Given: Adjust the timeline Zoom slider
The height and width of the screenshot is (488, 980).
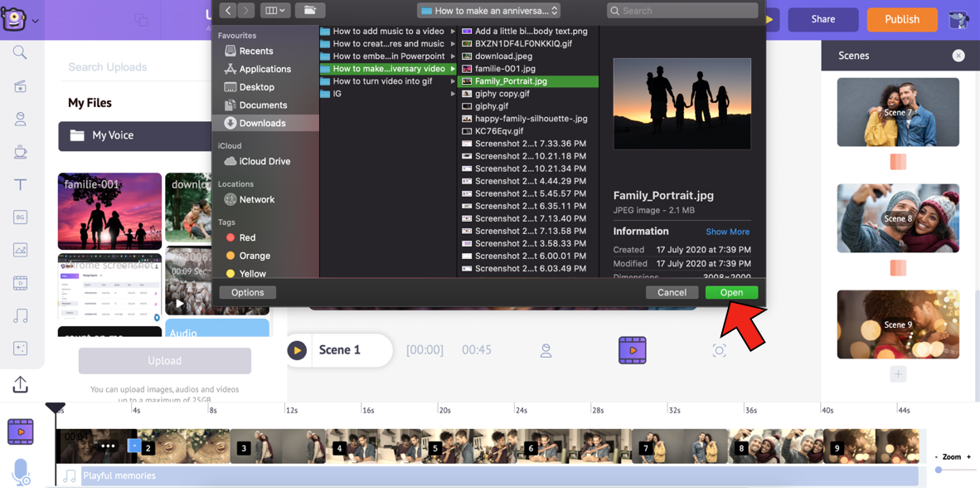Looking at the screenshot, I should [939, 470].
